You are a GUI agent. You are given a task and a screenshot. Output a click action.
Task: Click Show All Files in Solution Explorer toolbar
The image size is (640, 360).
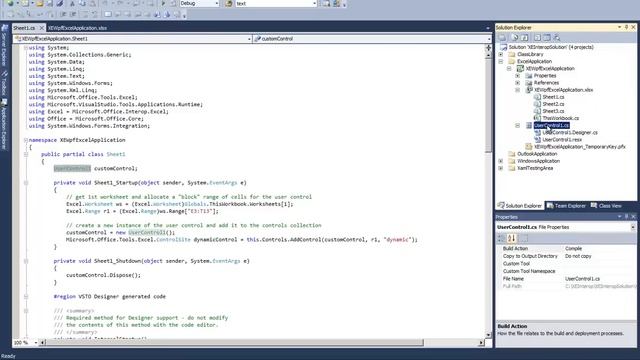point(514,38)
